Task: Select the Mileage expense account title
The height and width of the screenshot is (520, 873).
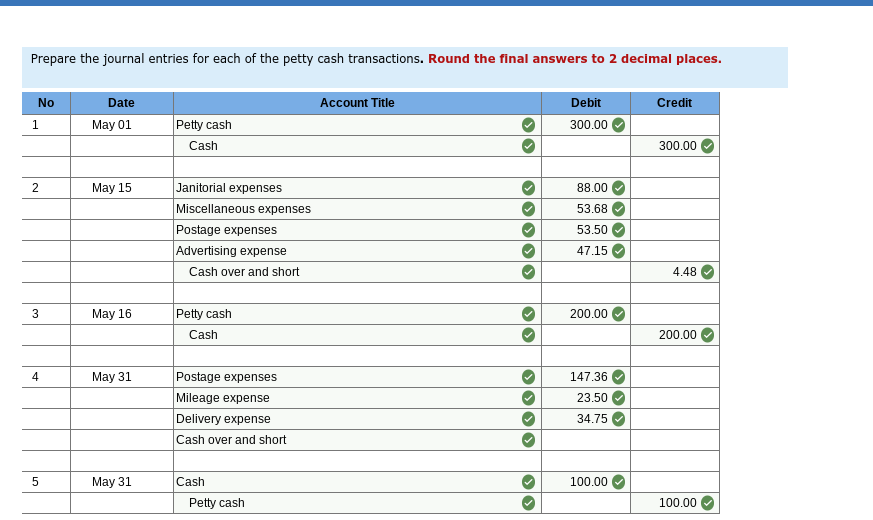Action: pos(223,398)
